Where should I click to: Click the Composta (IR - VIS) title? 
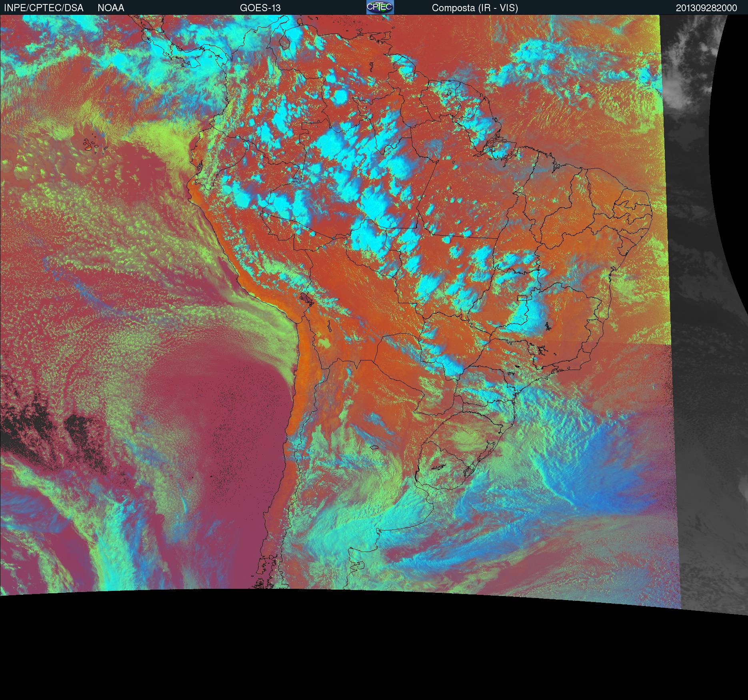475,8
